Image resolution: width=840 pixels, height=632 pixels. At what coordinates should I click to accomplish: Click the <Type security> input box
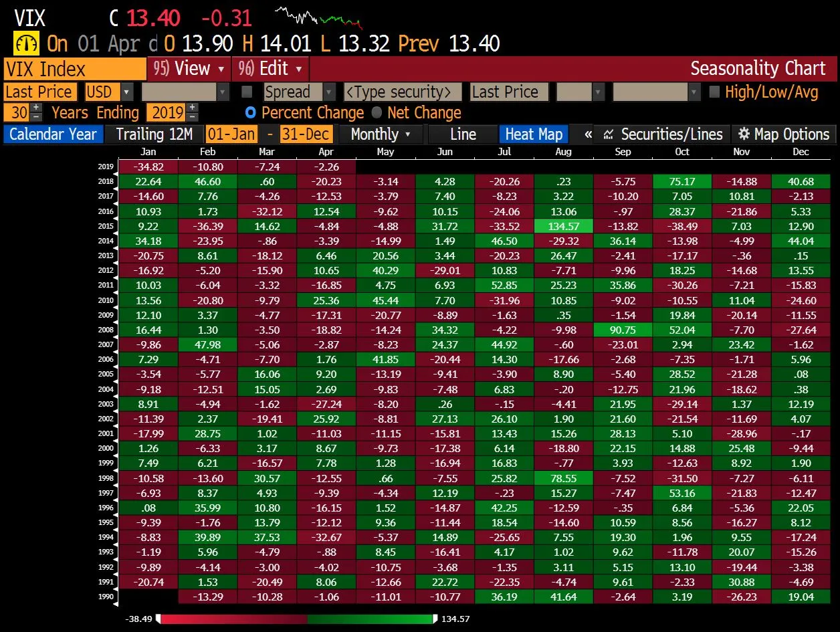pos(403,92)
